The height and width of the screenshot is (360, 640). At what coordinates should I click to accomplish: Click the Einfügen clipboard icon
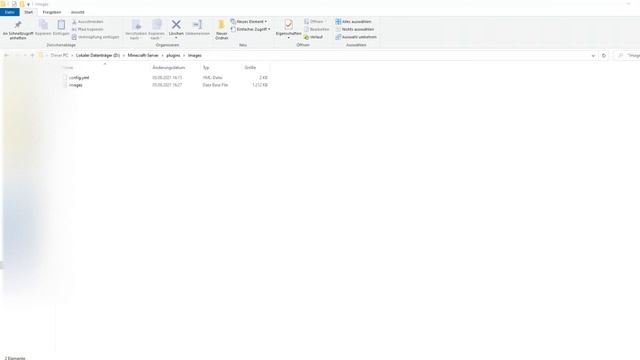point(61,25)
